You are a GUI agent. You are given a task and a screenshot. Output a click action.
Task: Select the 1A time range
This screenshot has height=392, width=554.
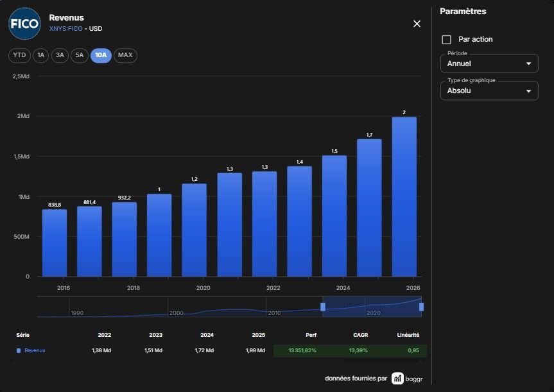41,55
